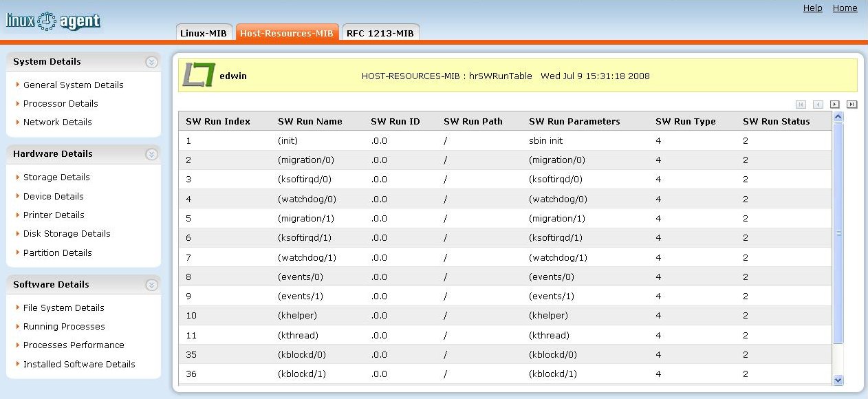This screenshot has height=399, width=868.
Task: Click the SW Run Status column header
Action: tap(777, 122)
